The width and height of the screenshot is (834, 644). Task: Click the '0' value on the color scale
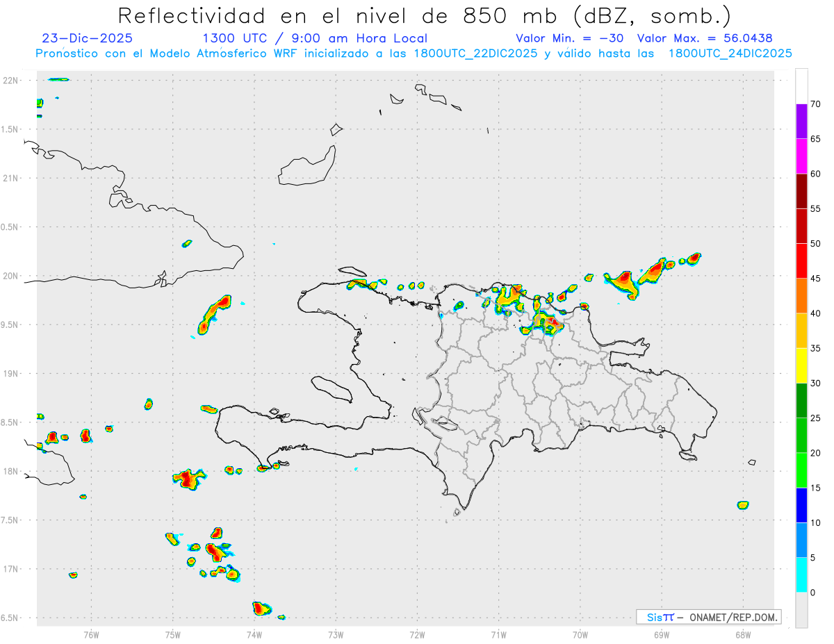813,593
